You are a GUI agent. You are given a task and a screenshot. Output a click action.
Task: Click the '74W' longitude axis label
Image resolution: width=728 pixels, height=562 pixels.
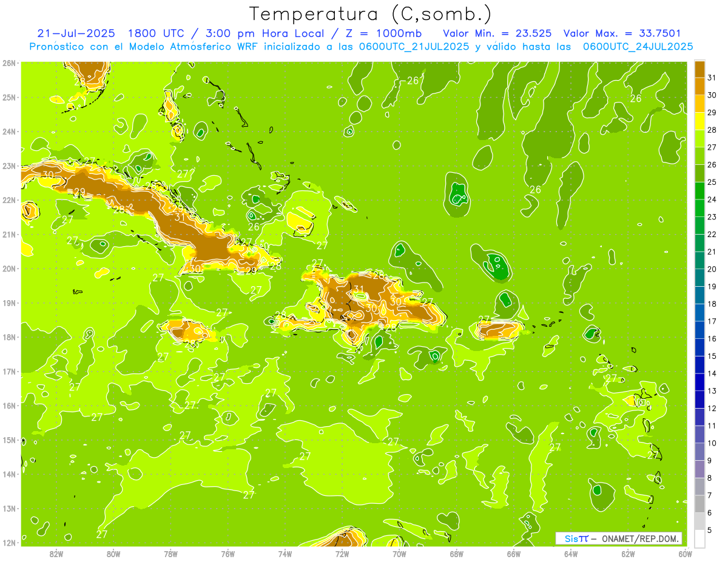click(x=285, y=554)
